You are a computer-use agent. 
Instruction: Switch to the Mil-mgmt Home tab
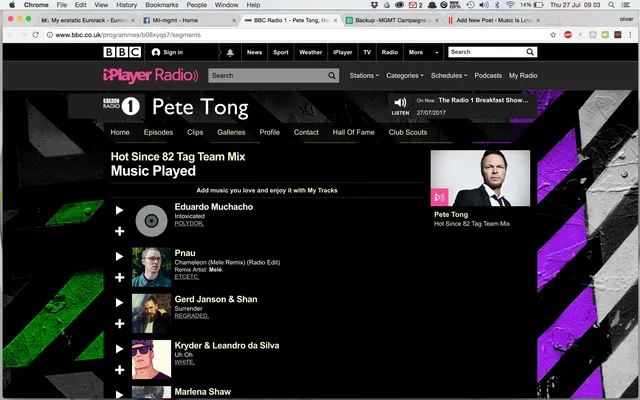tap(189, 20)
